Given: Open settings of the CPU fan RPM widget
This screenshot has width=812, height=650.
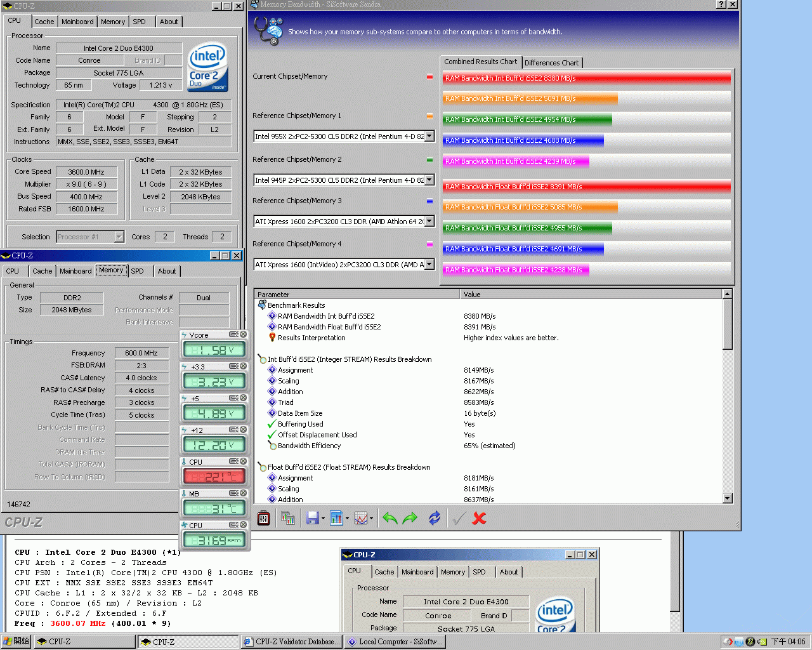Looking at the screenshot, I should (233, 525).
